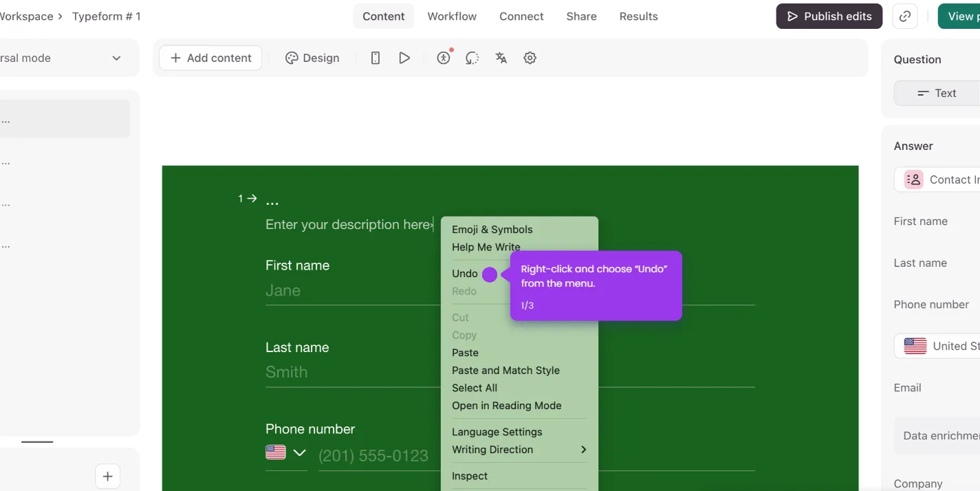Open the accessibility checker icon

coord(444,58)
